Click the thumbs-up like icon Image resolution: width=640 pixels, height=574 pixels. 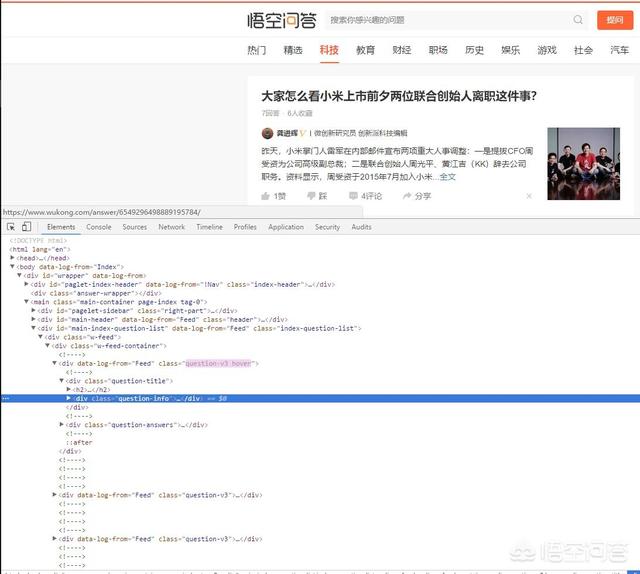[x=266, y=196]
